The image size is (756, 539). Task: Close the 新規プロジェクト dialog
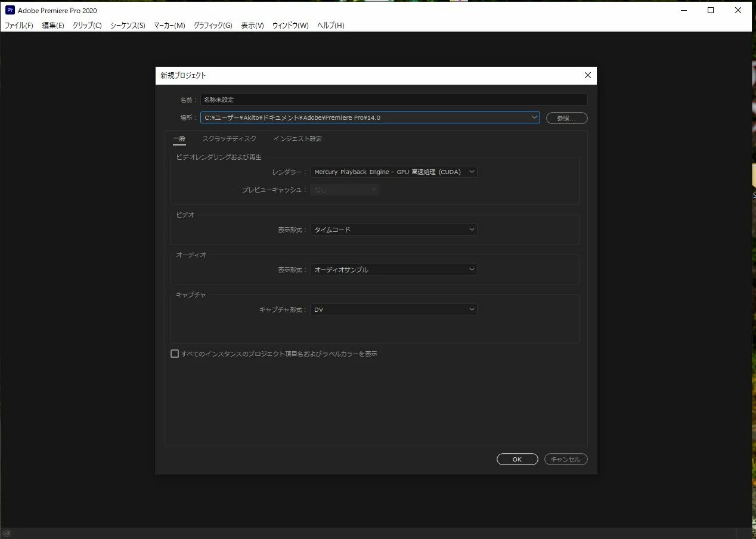tap(587, 75)
